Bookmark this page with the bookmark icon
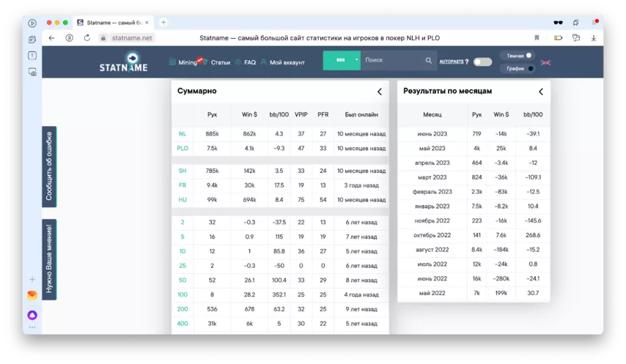626x364 pixels. point(537,38)
